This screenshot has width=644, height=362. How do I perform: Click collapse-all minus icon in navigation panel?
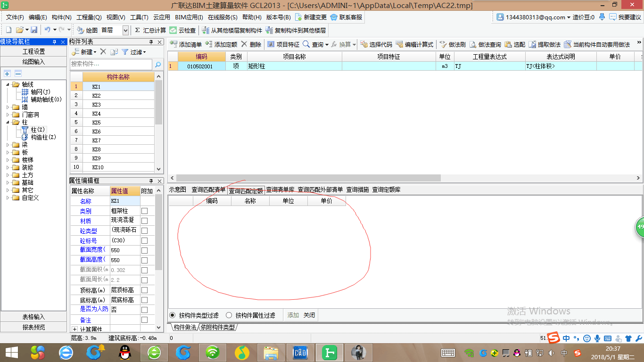pos(18,74)
